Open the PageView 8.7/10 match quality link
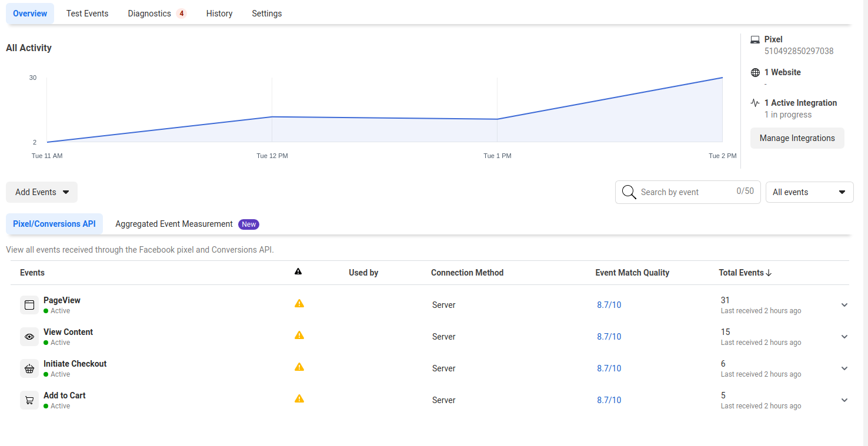868x446 pixels. coord(609,305)
